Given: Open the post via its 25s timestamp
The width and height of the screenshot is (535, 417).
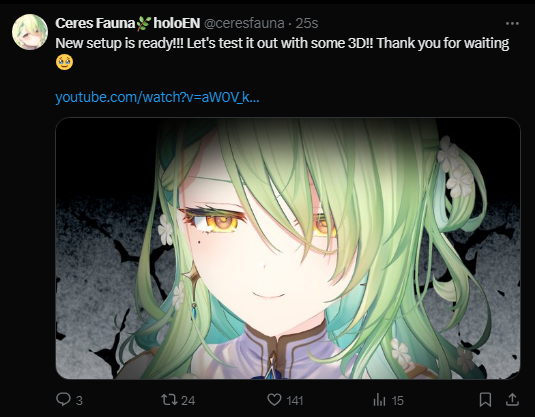Looking at the screenshot, I should click(x=307, y=23).
